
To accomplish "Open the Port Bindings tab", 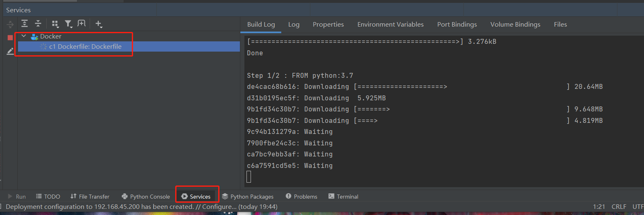I will tap(457, 25).
